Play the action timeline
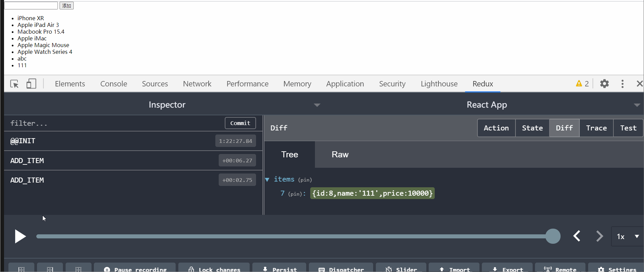 [x=20, y=236]
